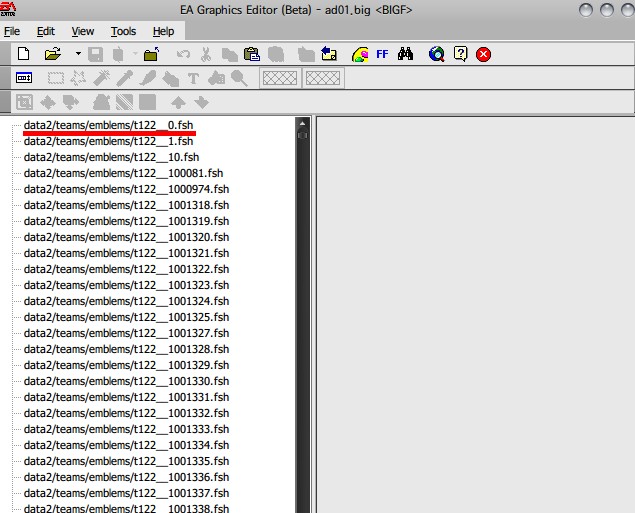Select t122__1001333.fsh tree entry
The height and width of the screenshot is (513, 635).
(126, 429)
